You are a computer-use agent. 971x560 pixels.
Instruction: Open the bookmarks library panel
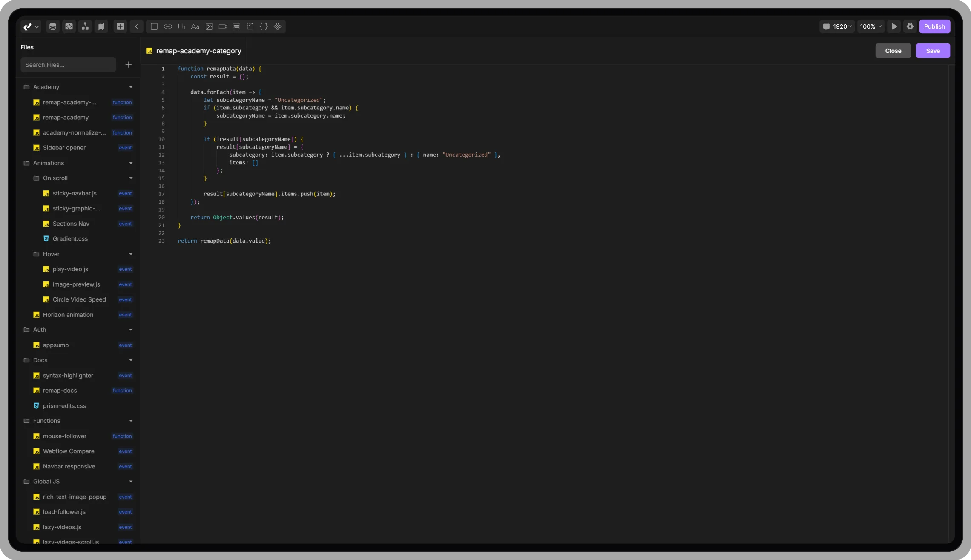coord(101,26)
